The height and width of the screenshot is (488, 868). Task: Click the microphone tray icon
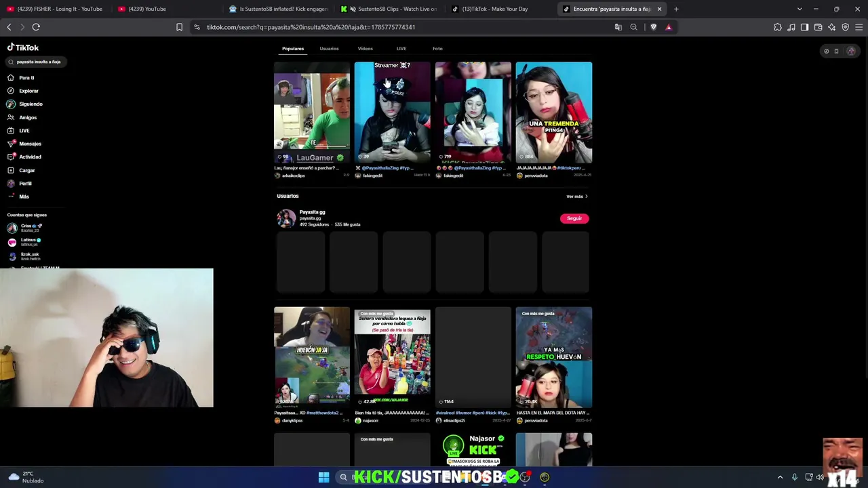click(794, 477)
